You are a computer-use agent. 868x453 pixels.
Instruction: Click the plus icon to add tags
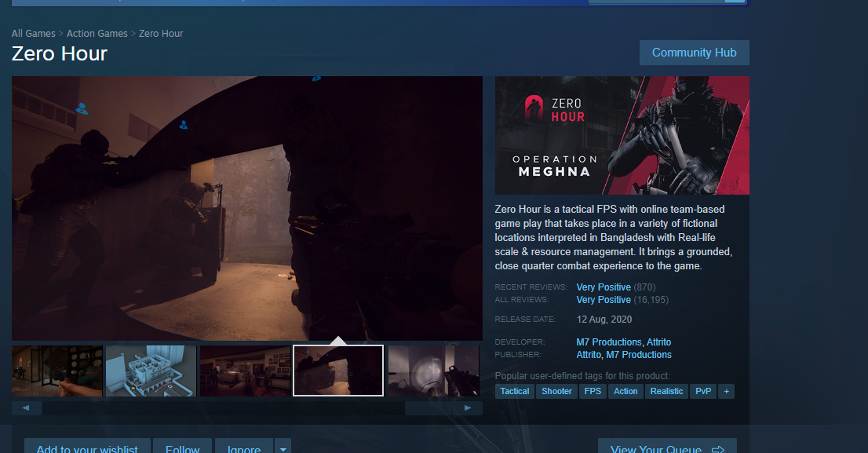pyautogui.click(x=726, y=391)
